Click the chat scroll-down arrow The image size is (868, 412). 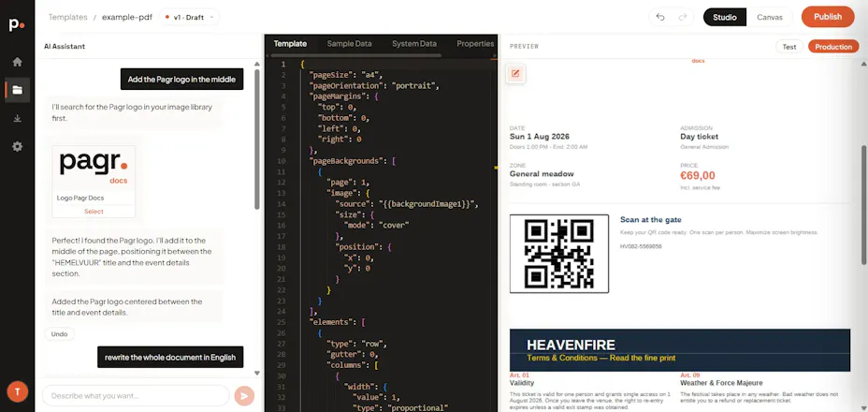(x=257, y=374)
